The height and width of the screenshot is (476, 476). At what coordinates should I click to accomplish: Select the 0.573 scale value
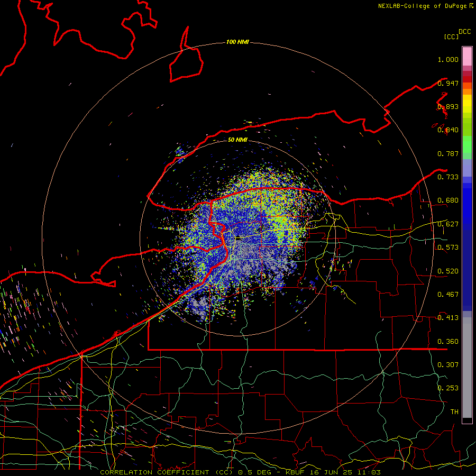(448, 247)
